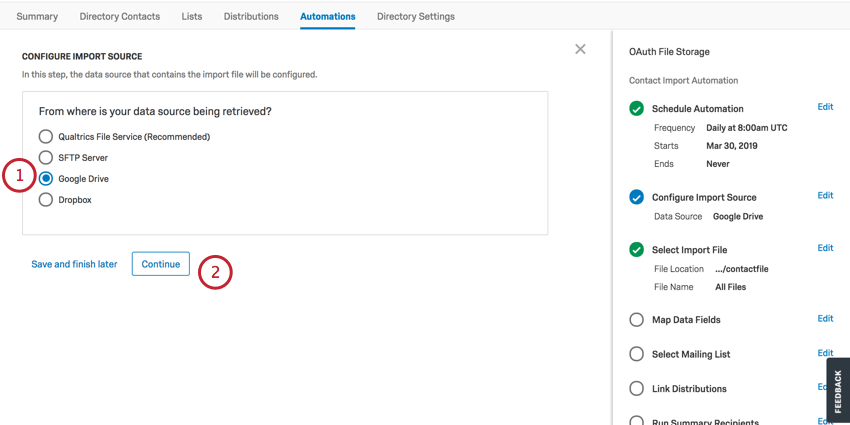
Task: Click the green Select Import File checkmark icon
Action: pyautogui.click(x=636, y=250)
